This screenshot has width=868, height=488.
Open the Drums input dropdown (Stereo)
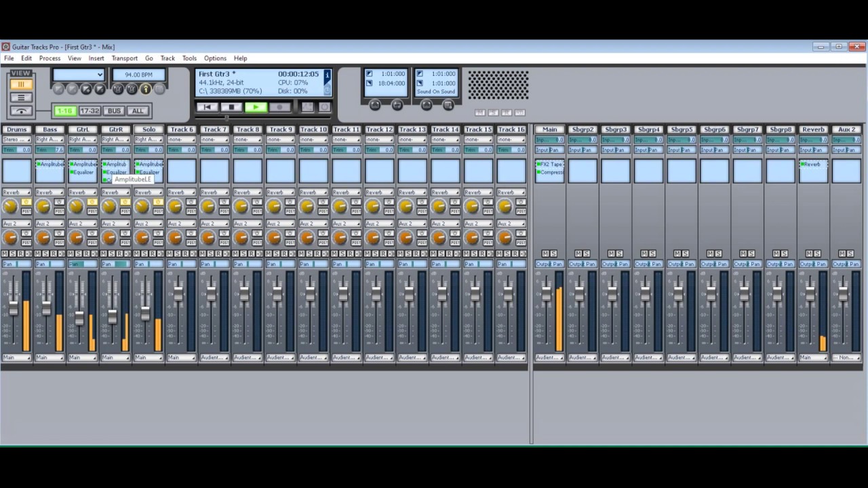pyautogui.click(x=16, y=140)
